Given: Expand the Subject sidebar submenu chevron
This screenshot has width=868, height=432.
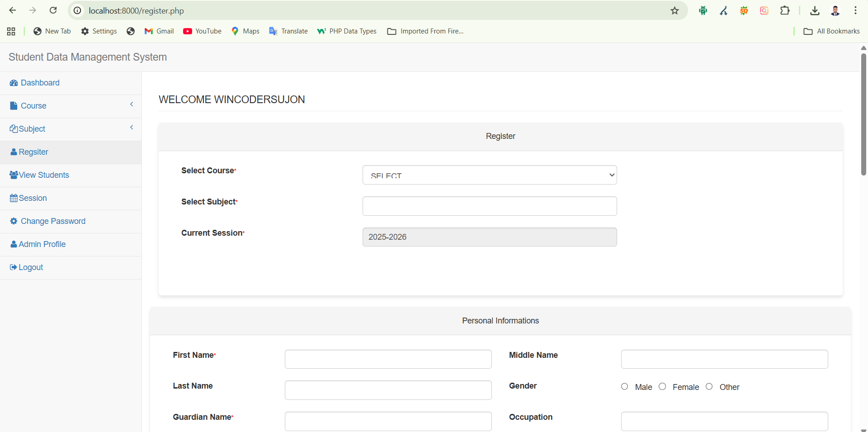Looking at the screenshot, I should pos(132,128).
